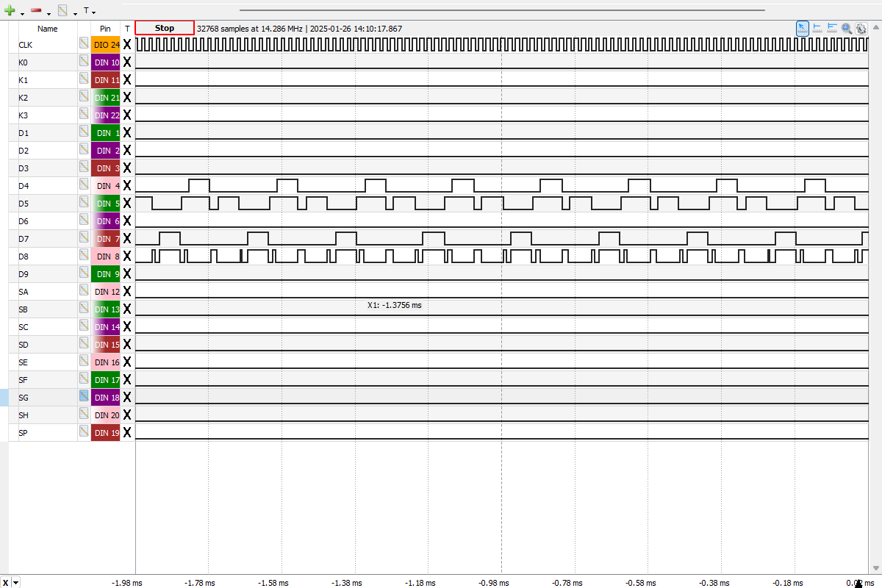Select the multi-cursor measurement tool icon

tap(832, 28)
